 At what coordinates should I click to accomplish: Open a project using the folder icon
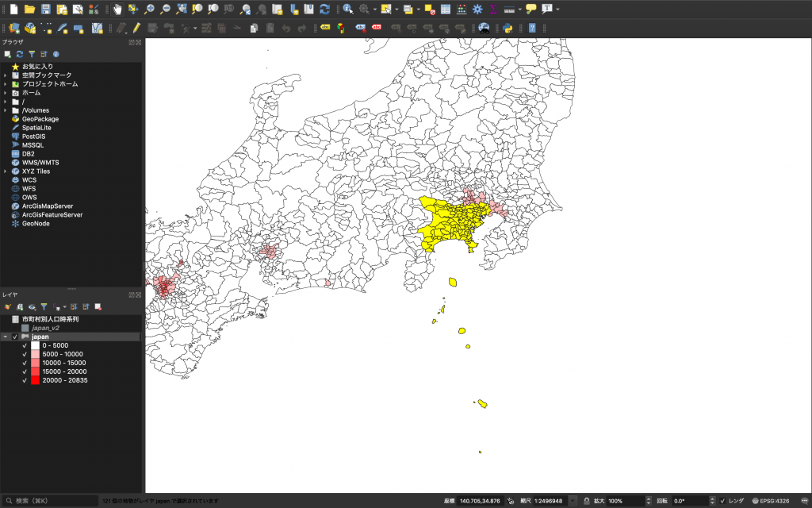[x=29, y=9]
